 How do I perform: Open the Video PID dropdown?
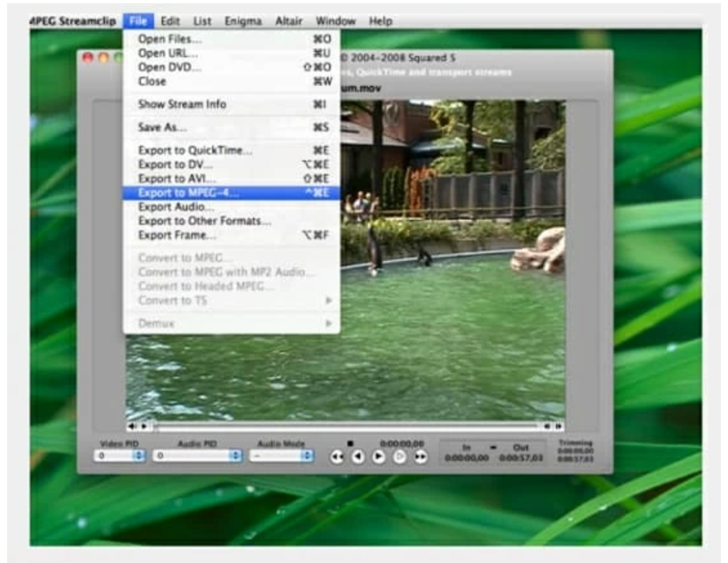pyautogui.click(x=120, y=456)
